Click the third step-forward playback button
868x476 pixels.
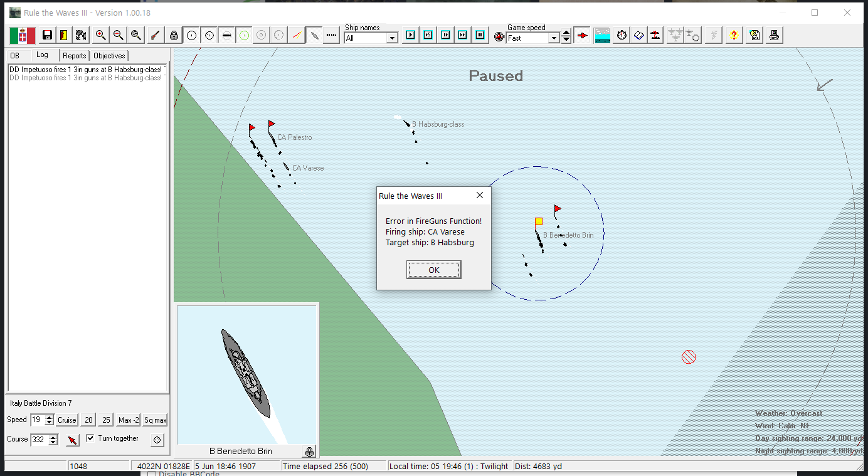(445, 36)
